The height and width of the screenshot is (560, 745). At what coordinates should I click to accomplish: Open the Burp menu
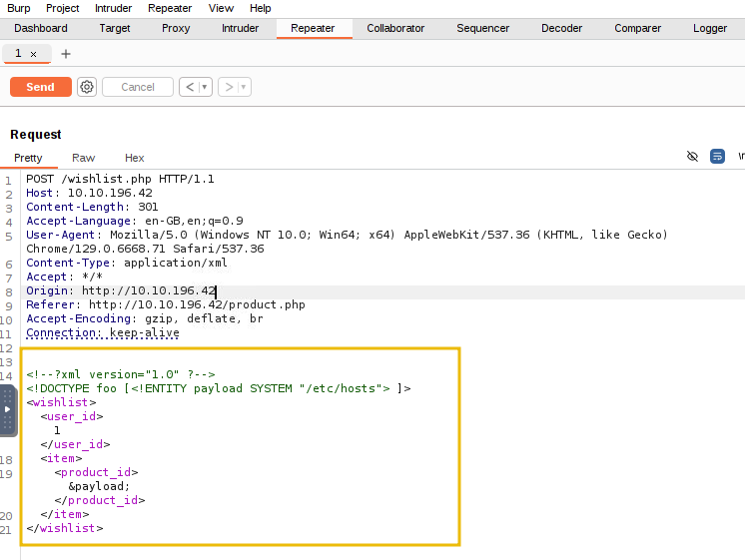tap(19, 8)
